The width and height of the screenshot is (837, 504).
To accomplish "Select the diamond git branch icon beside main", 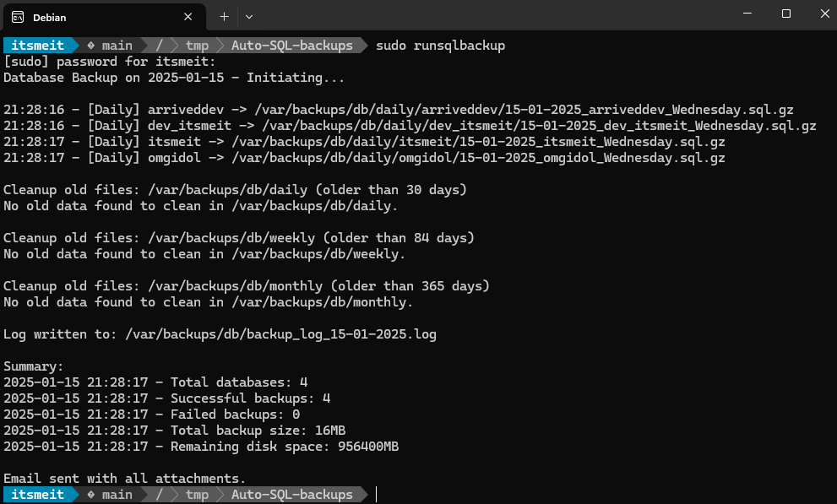I will (x=92, y=45).
